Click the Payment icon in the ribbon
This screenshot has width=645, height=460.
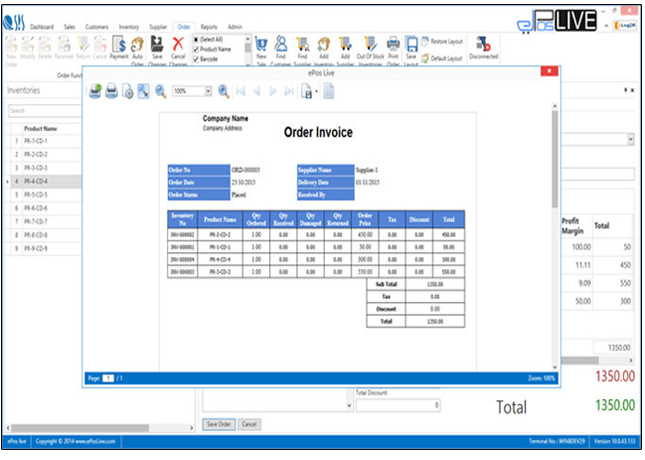[x=118, y=48]
